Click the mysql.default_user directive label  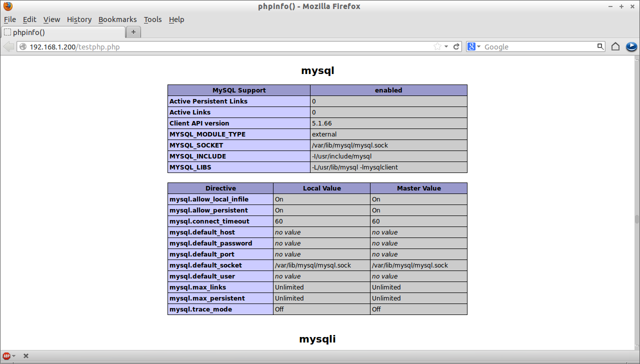click(x=202, y=276)
